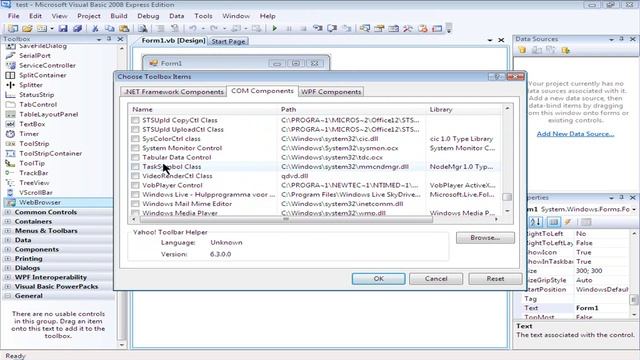Screen dimensions: 640x360
Task: Click the Cancel button in the dialog
Action: [x=436, y=279]
